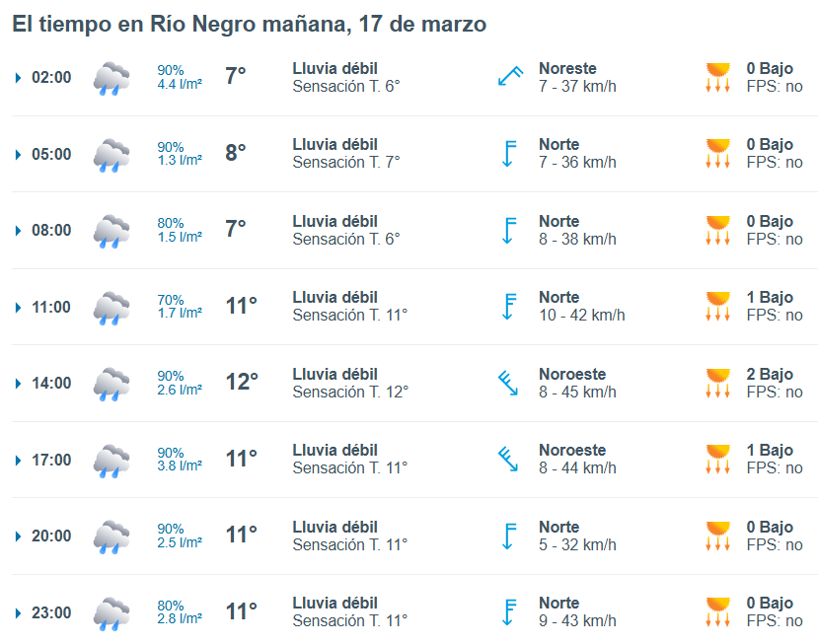Click the Norte wind barb at 05:00
The height and width of the screenshot is (644, 818).
pos(509,154)
